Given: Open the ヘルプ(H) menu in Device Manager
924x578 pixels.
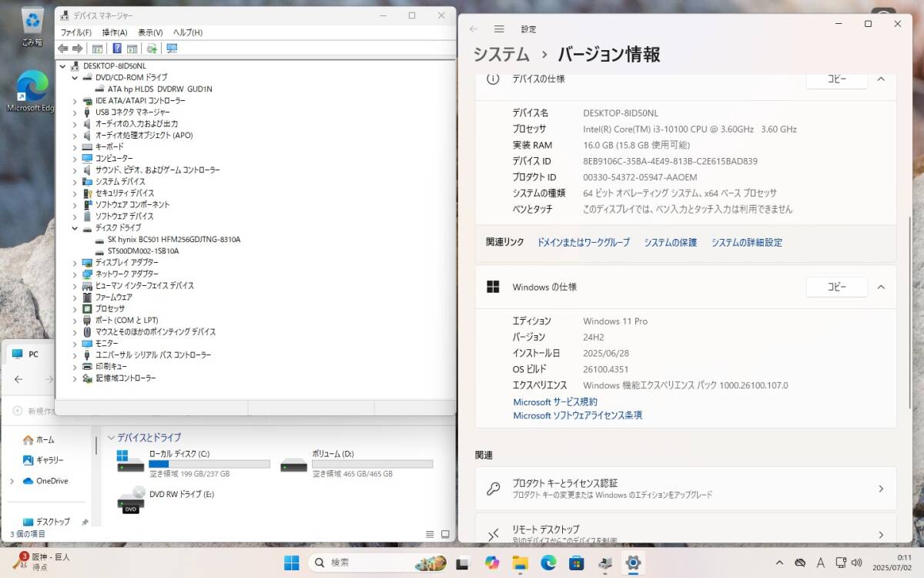Looking at the screenshot, I should [188, 32].
